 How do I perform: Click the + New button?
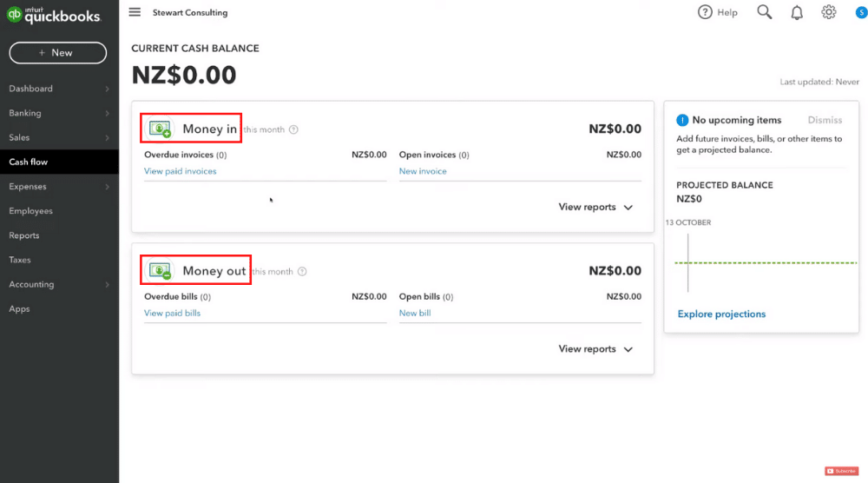coord(57,53)
